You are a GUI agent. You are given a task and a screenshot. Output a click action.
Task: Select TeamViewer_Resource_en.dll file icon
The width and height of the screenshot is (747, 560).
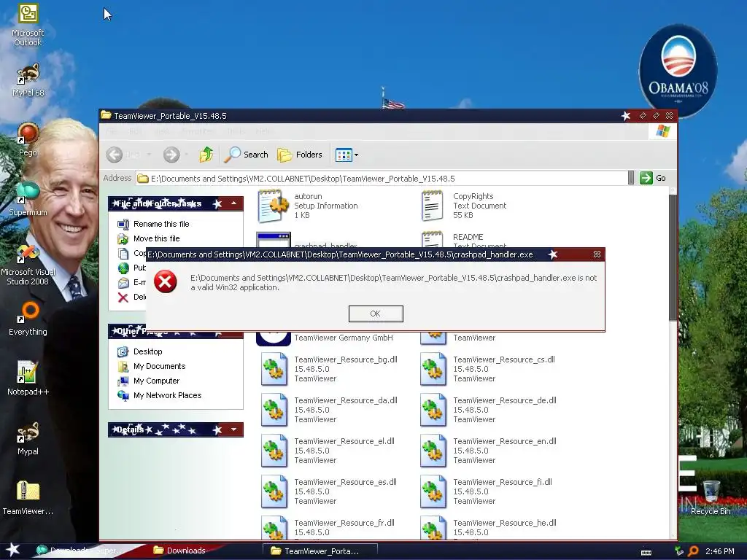click(x=433, y=451)
